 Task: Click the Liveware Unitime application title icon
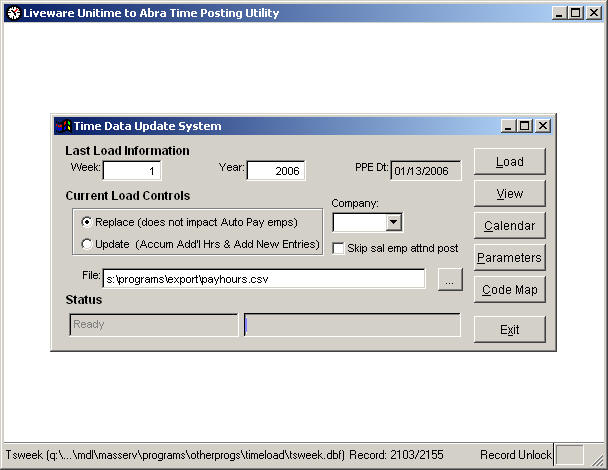click(x=14, y=13)
